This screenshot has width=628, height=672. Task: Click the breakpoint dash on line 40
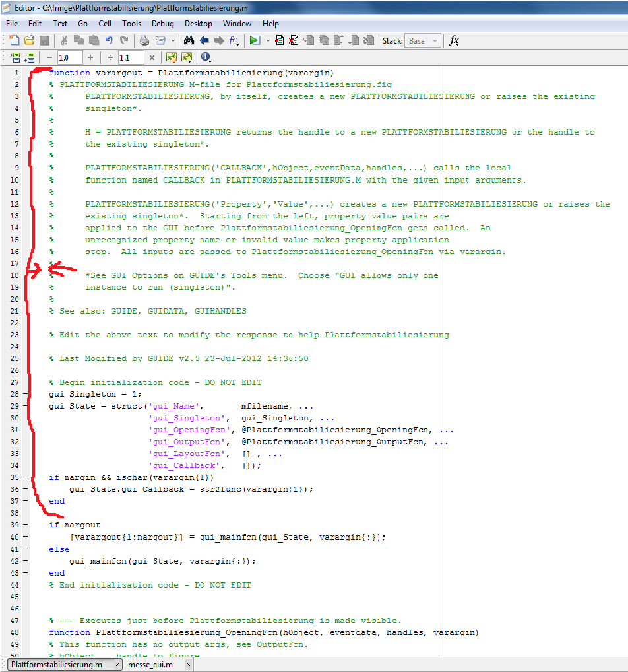pyautogui.click(x=25, y=537)
